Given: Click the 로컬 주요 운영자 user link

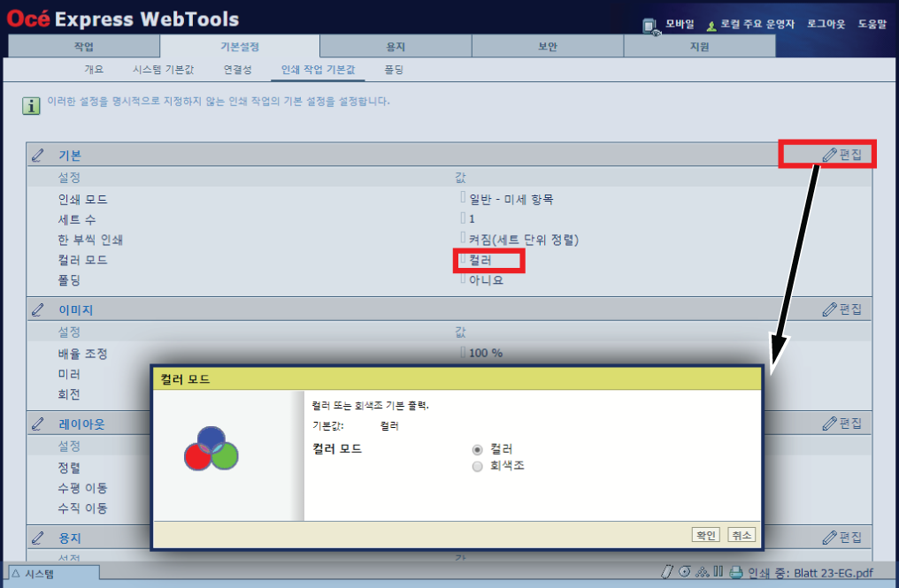Looking at the screenshot, I should tap(757, 24).
